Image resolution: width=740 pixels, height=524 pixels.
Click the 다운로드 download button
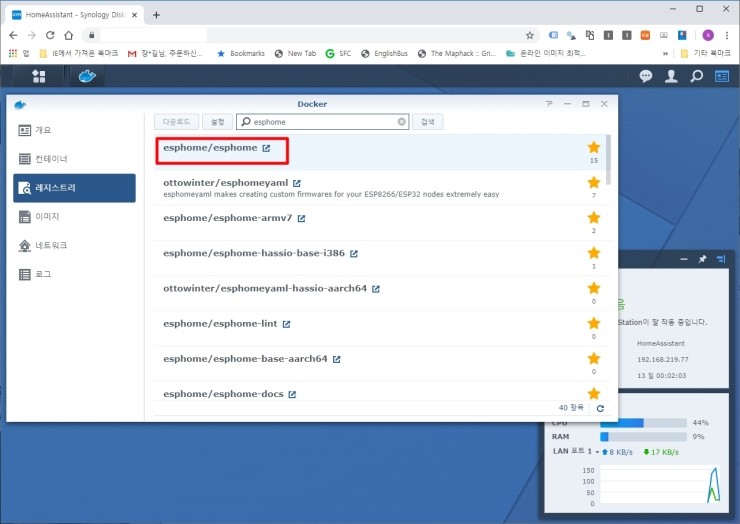(x=177, y=122)
